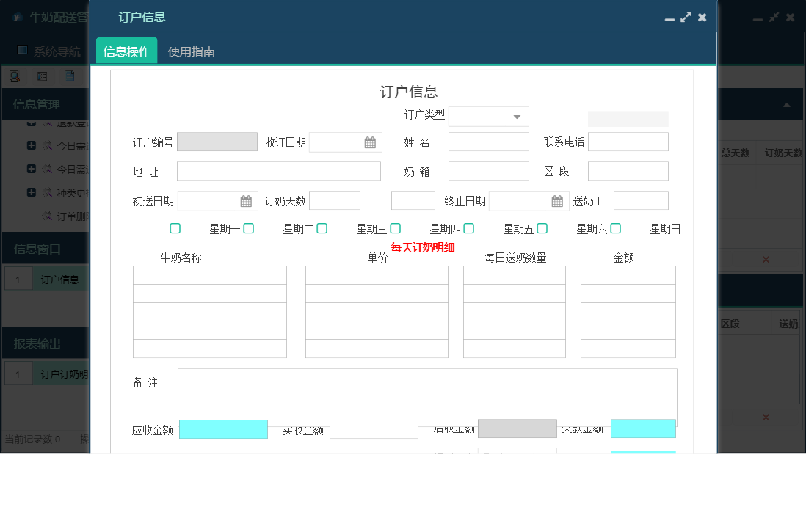Click the document toolbar icon
806x532 pixels.
point(68,76)
